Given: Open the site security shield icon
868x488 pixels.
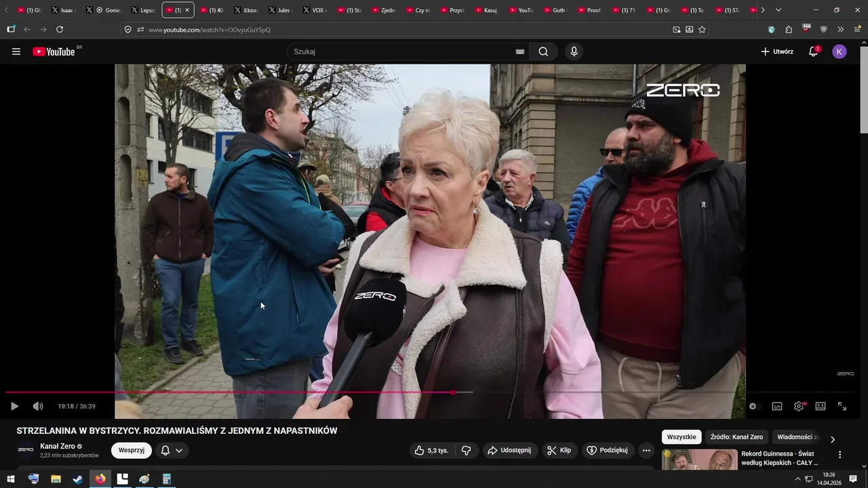Looking at the screenshot, I should click(127, 29).
